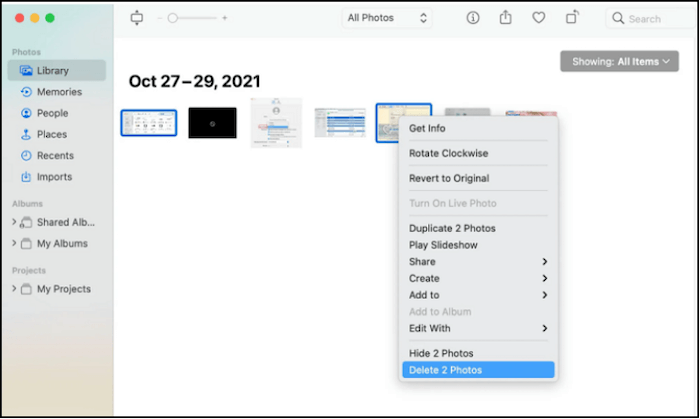Open People in the sidebar
The height and width of the screenshot is (419, 700).
(x=52, y=113)
